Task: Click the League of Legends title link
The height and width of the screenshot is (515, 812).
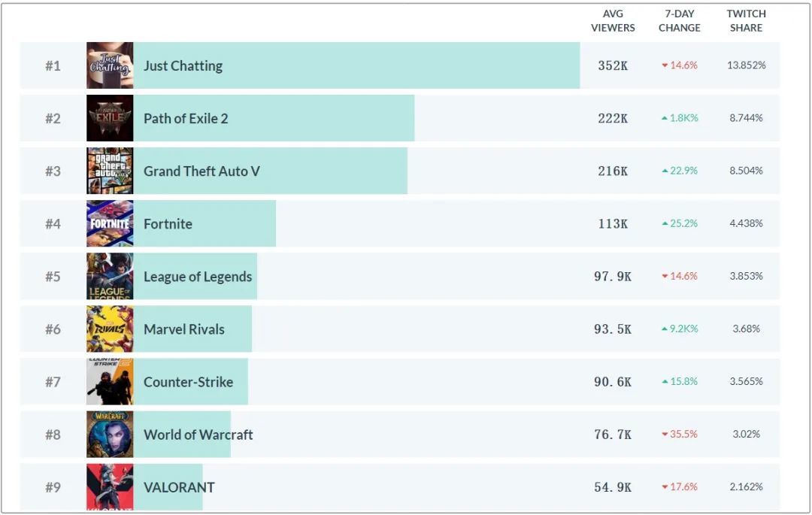Action: click(198, 276)
